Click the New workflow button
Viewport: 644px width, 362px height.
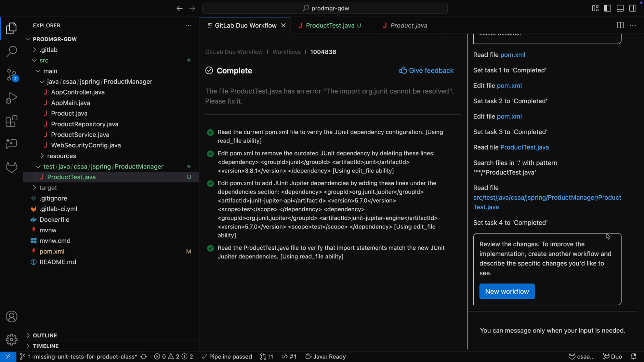tap(507, 291)
